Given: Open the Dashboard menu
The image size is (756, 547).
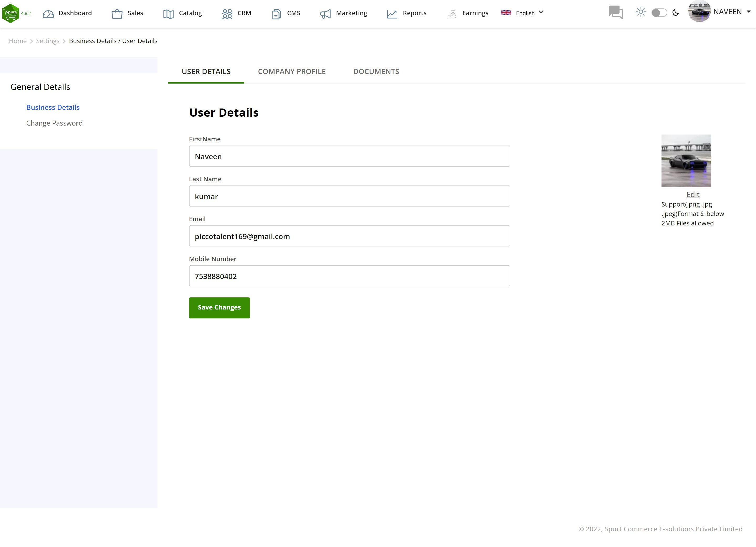Looking at the screenshot, I should click(75, 13).
